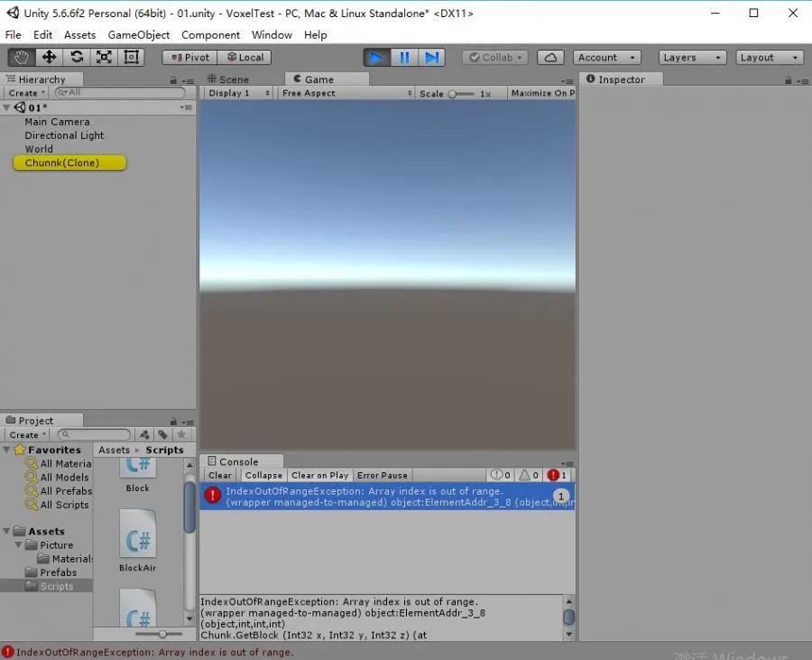Select the All Scripts favorite
Image resolution: width=812 pixels, height=660 pixels.
[x=58, y=504]
